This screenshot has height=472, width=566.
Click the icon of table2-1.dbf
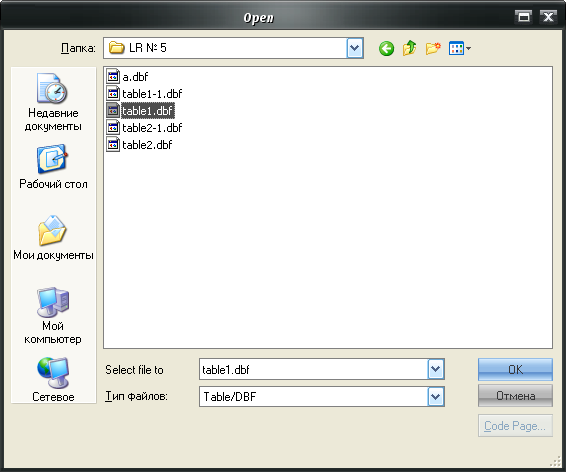[113, 127]
